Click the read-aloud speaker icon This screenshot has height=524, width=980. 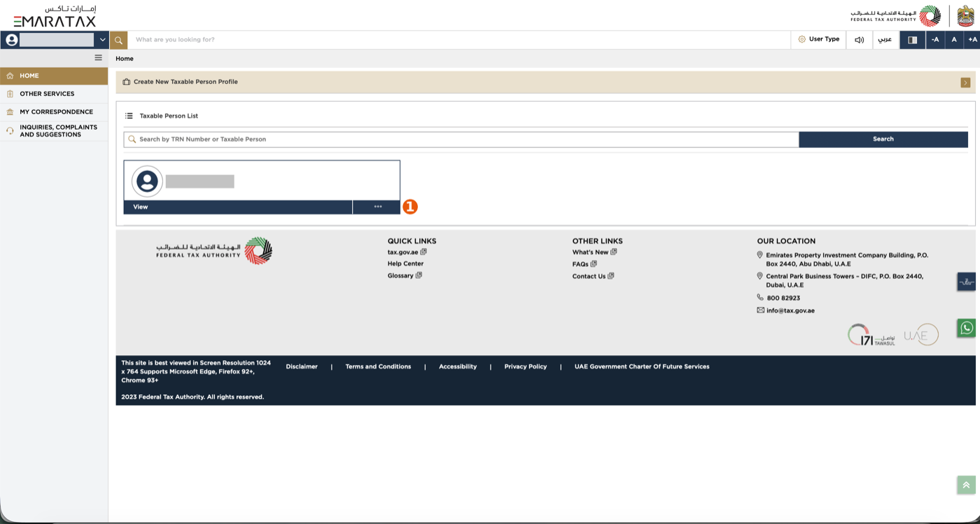coord(860,40)
